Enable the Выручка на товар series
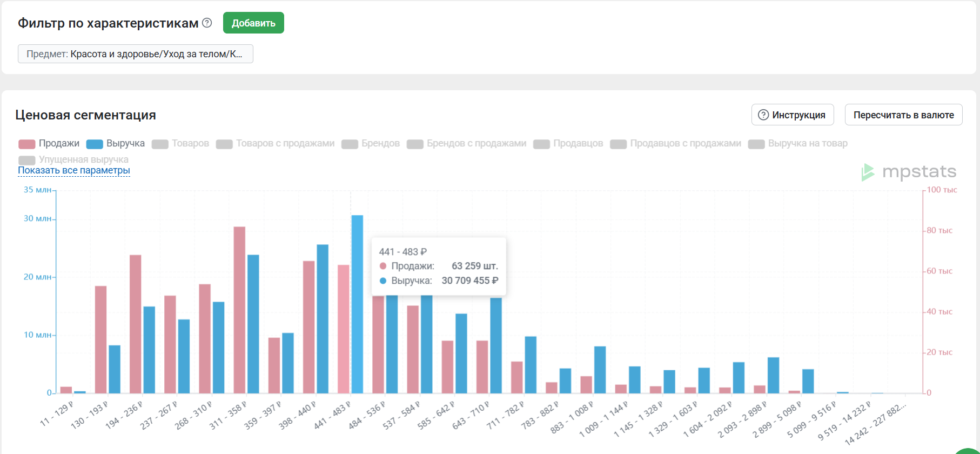Viewport: 980px width, 454px height. pos(807,143)
